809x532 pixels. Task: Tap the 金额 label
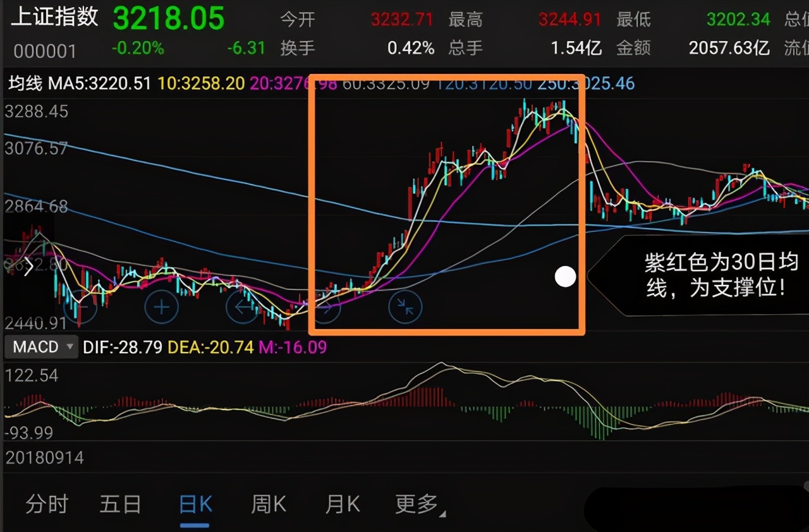[634, 48]
